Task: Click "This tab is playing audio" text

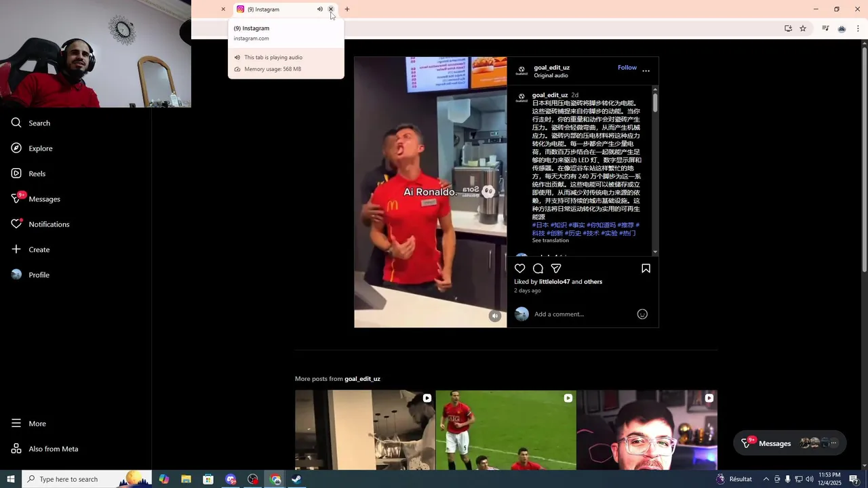Action: 273,58
